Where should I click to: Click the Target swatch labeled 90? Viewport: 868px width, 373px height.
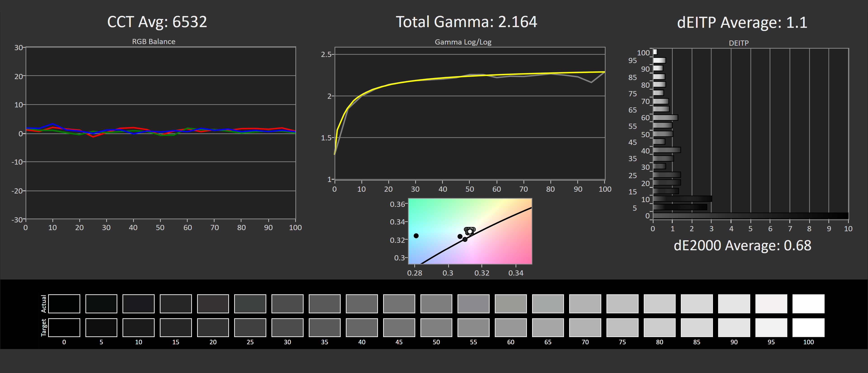[x=734, y=328]
